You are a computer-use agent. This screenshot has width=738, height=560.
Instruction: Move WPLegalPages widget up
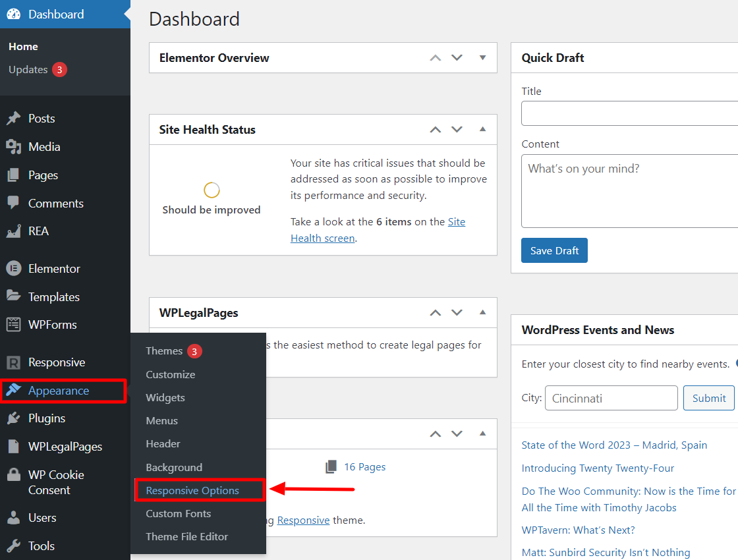tap(436, 312)
